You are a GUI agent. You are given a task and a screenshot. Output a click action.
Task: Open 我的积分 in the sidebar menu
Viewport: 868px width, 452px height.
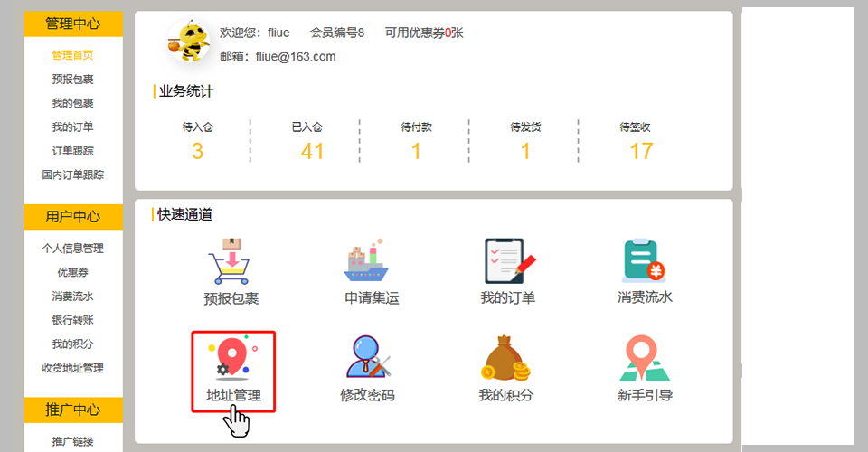coord(72,344)
